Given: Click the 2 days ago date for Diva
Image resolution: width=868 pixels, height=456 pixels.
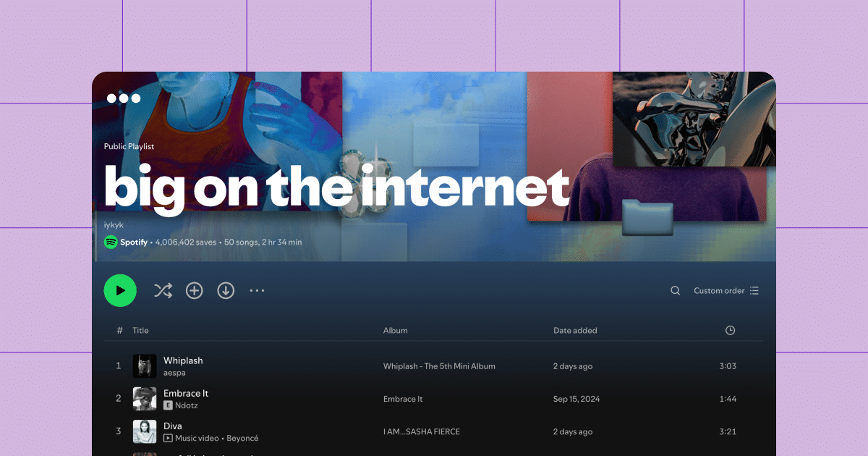Looking at the screenshot, I should [573, 432].
